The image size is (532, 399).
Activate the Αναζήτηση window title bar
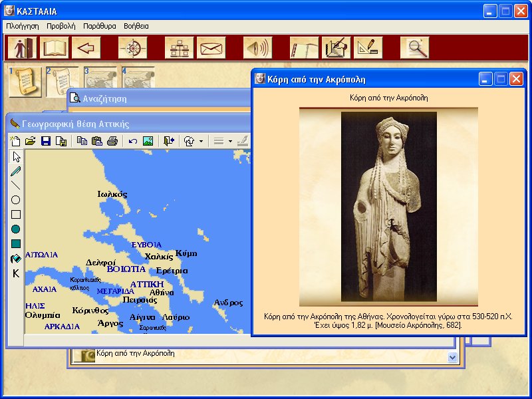[x=160, y=98]
